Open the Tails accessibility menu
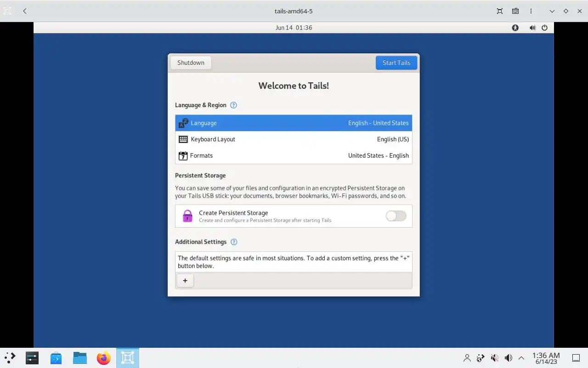 click(515, 28)
